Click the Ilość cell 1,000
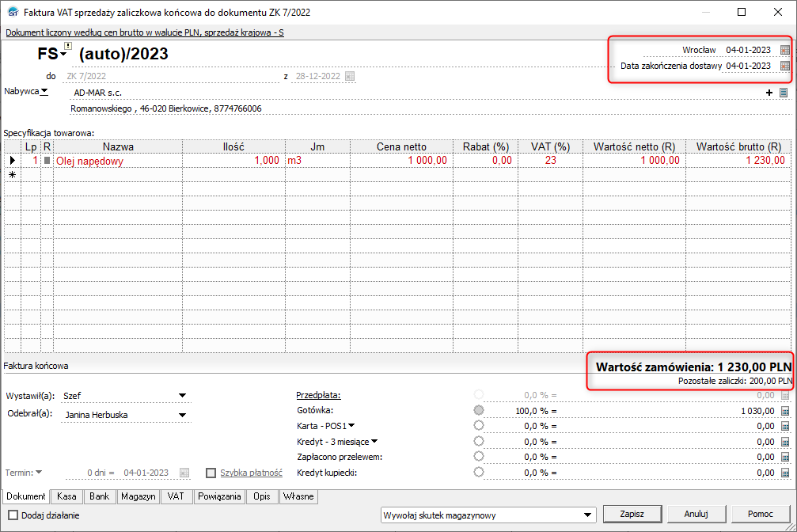The width and height of the screenshot is (797, 532). click(233, 161)
